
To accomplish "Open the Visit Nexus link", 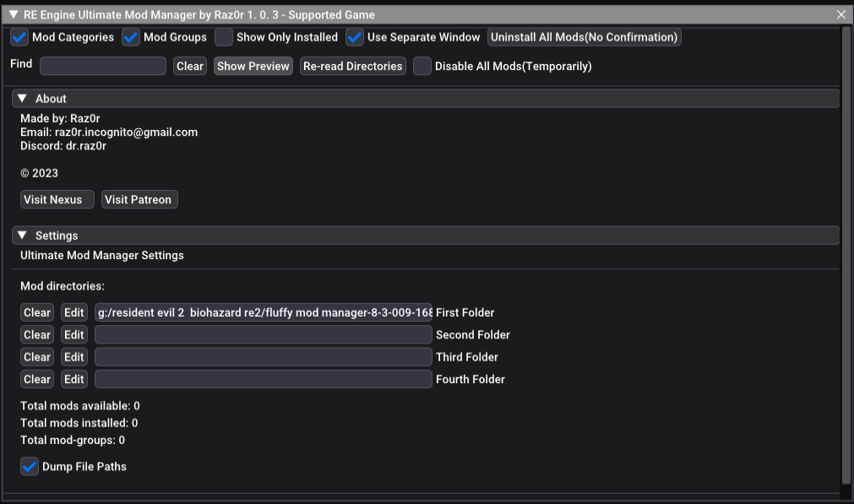I will [x=57, y=199].
